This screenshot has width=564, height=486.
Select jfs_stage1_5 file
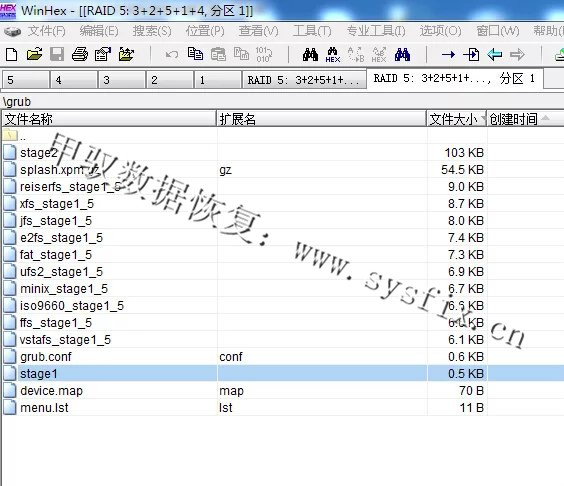[x=56, y=221]
